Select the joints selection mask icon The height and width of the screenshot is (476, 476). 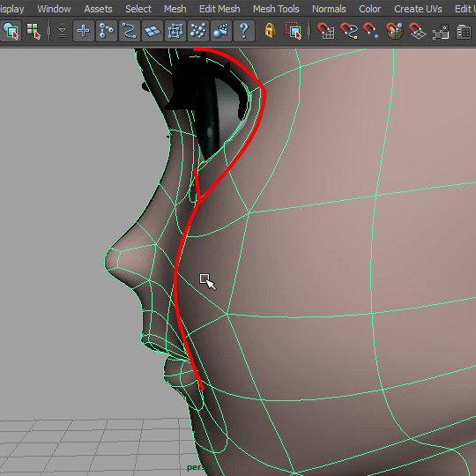[107, 31]
